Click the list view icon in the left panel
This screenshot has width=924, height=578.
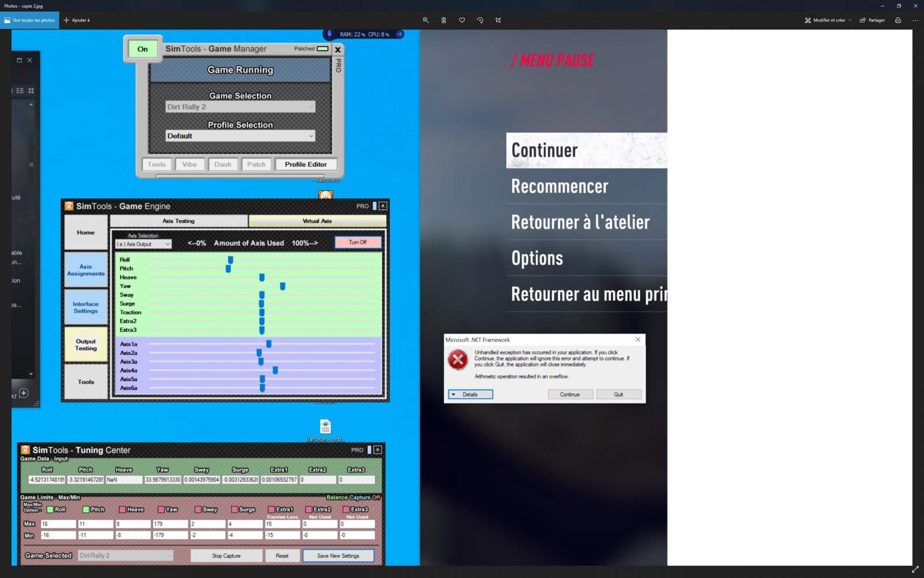(20, 91)
